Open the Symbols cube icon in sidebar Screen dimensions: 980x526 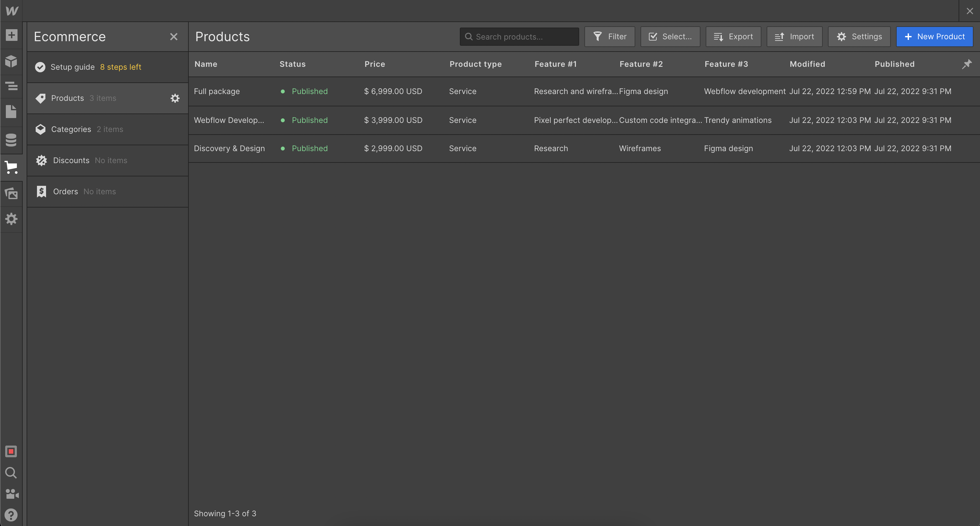(11, 61)
